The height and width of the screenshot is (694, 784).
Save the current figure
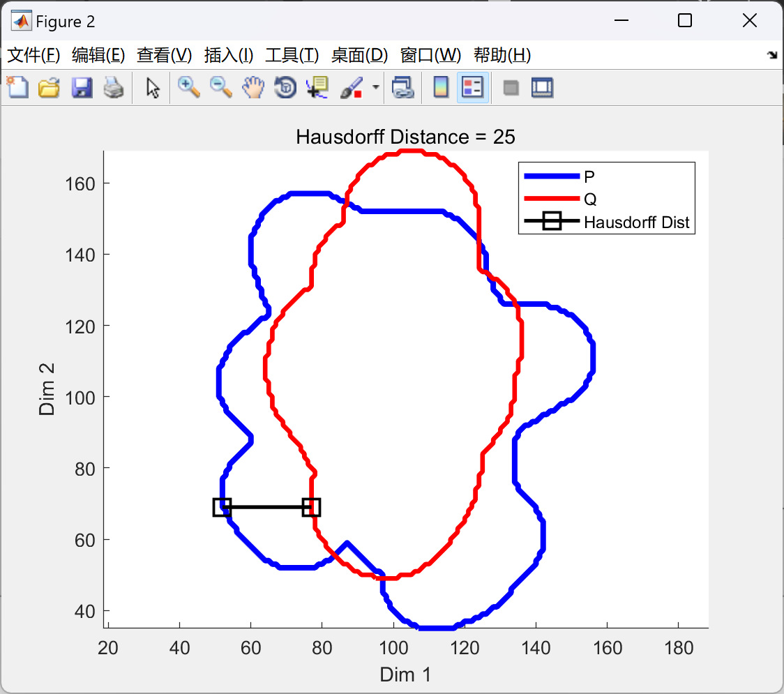[x=82, y=87]
